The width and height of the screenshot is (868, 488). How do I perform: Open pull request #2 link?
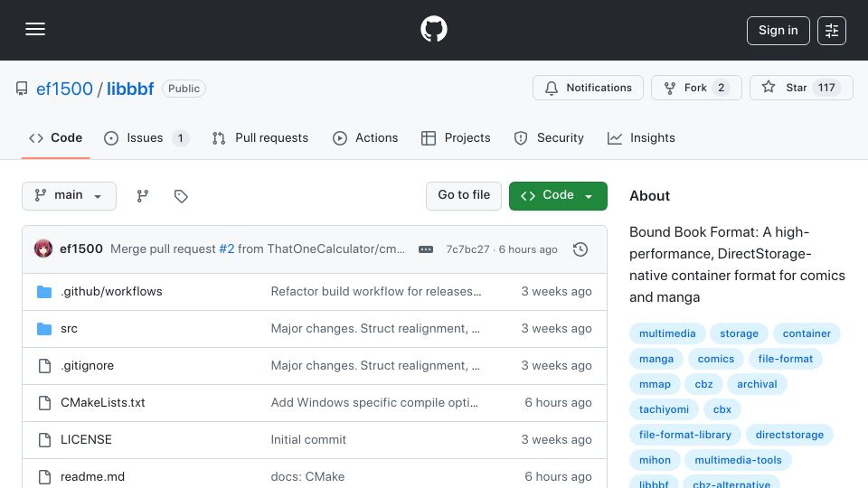tap(227, 249)
